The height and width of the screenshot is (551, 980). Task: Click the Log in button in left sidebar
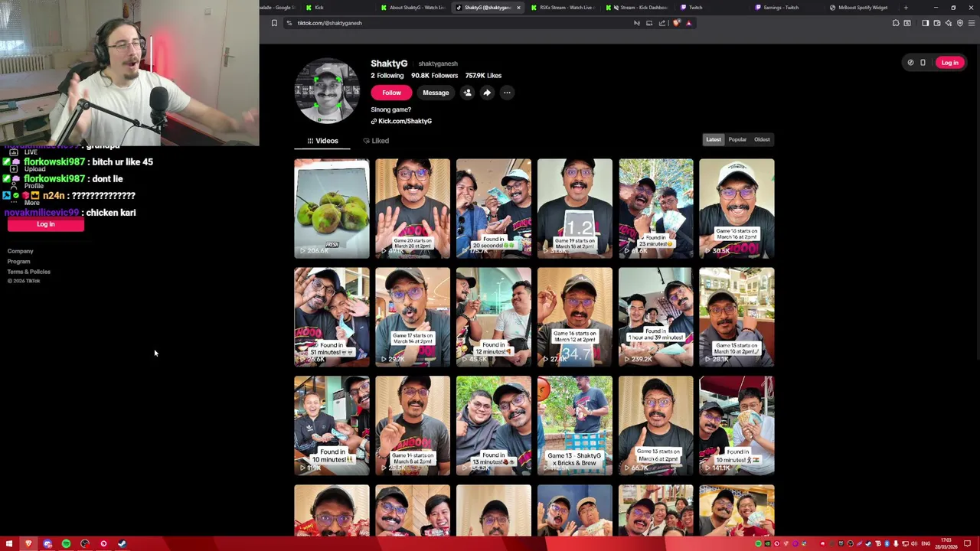point(46,224)
